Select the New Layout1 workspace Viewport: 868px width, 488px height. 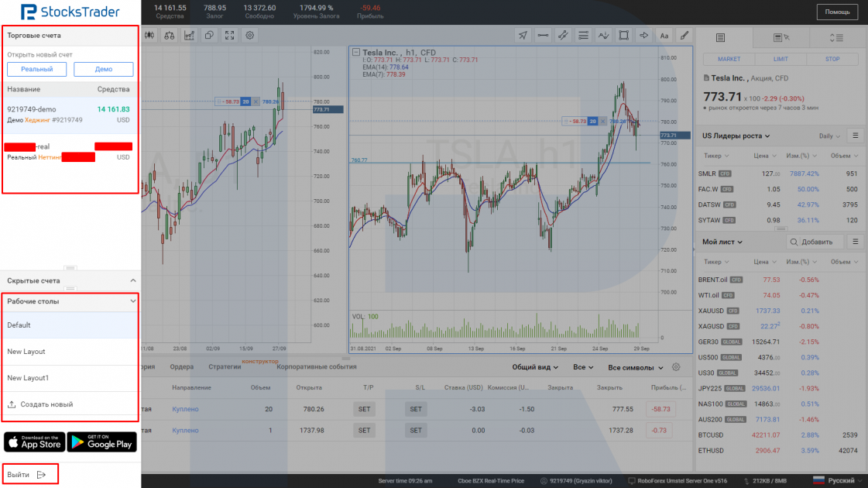(70, 378)
